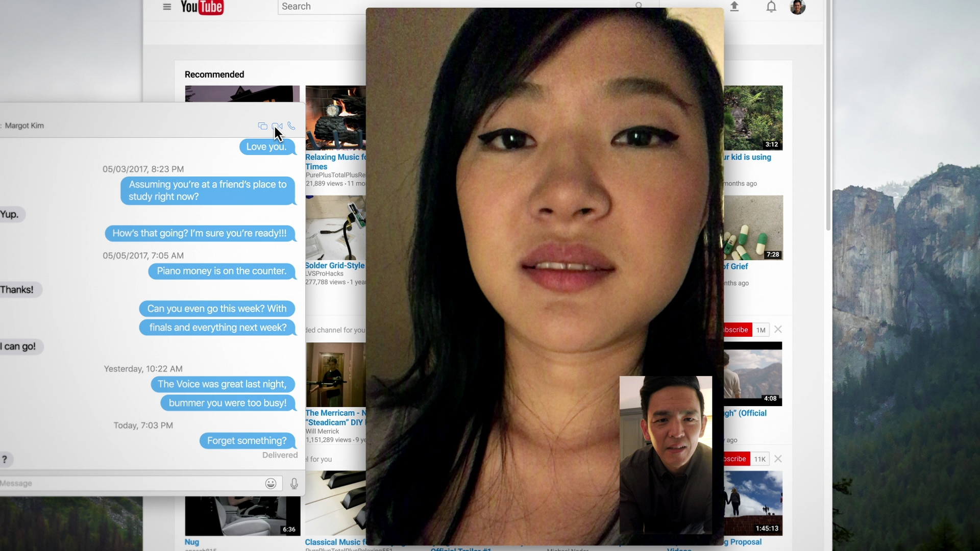This screenshot has height=551, width=980.
Task: Click the YouTube logo
Action: pyautogui.click(x=202, y=7)
